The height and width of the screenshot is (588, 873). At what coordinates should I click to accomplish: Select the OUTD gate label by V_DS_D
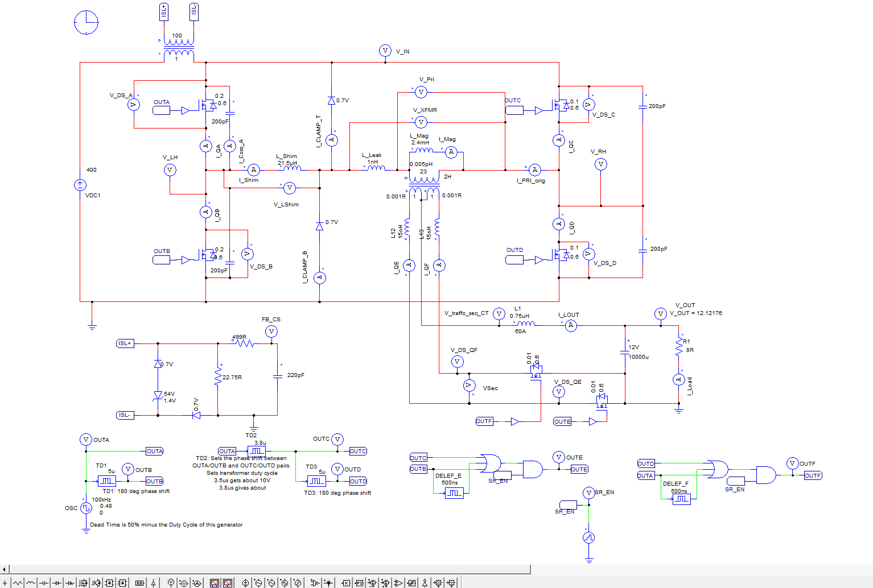coord(514,259)
